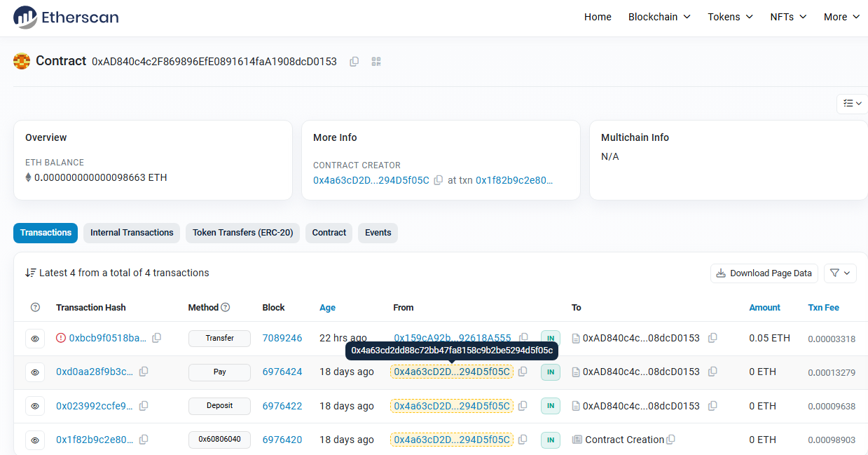Open the filter dropdown near Download Page Data
This screenshot has width=868, height=455.
click(840, 273)
